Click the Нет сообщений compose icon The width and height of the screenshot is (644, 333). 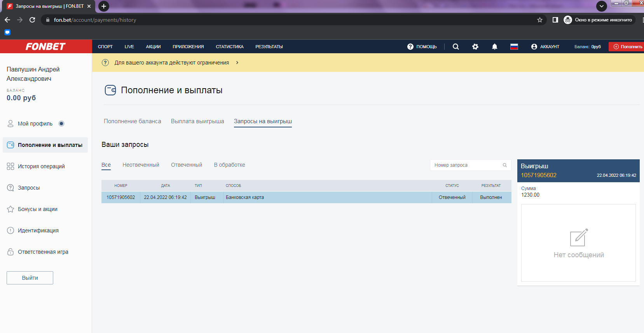(579, 237)
